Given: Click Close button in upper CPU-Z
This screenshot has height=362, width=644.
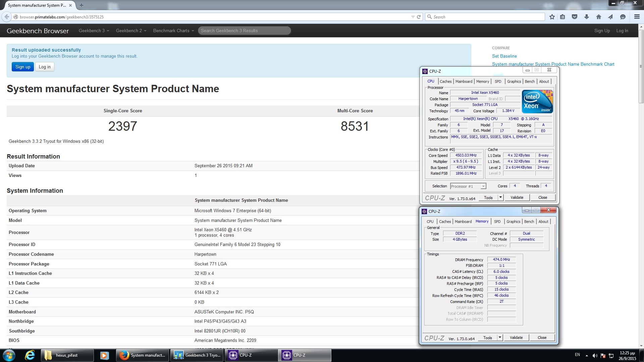Looking at the screenshot, I should pyautogui.click(x=542, y=197).
